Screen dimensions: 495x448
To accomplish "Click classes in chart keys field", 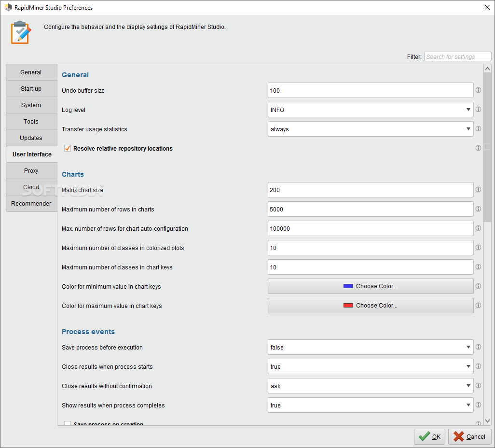I will coord(371,267).
